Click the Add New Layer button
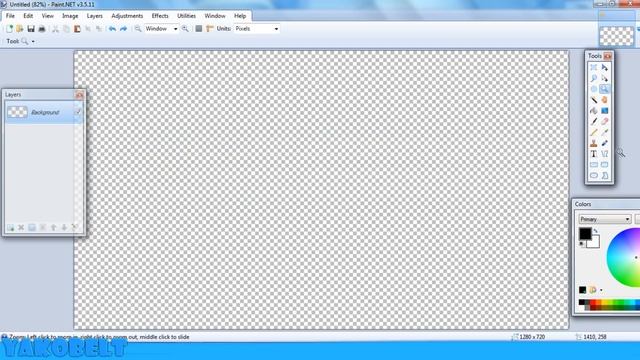 [x=10, y=227]
